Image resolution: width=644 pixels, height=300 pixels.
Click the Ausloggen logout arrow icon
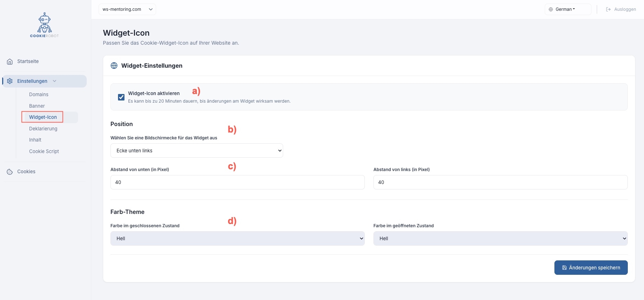pyautogui.click(x=608, y=9)
